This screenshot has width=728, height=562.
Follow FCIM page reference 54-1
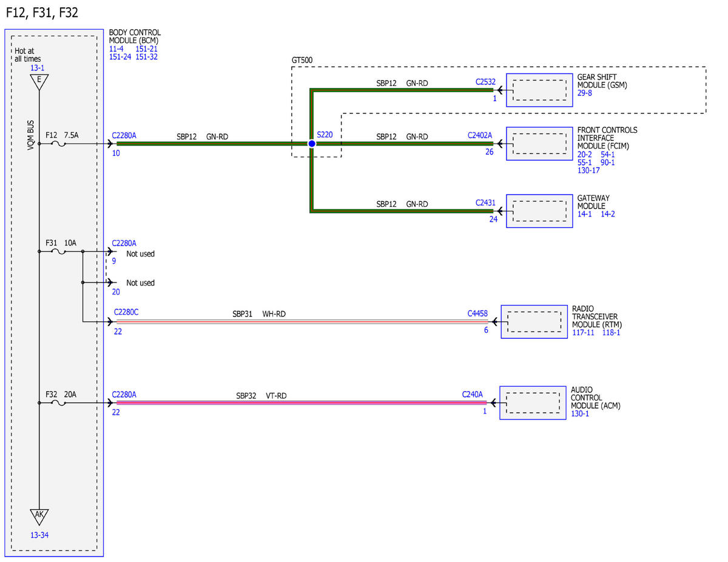point(608,155)
